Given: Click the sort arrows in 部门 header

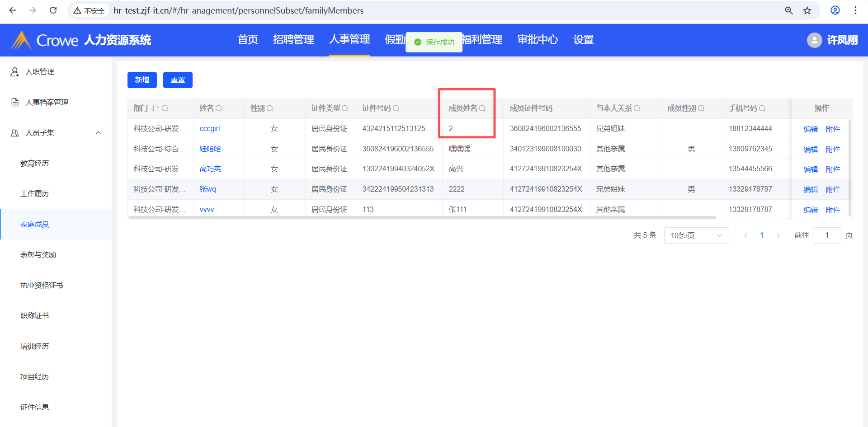Looking at the screenshot, I should pyautogui.click(x=155, y=108).
